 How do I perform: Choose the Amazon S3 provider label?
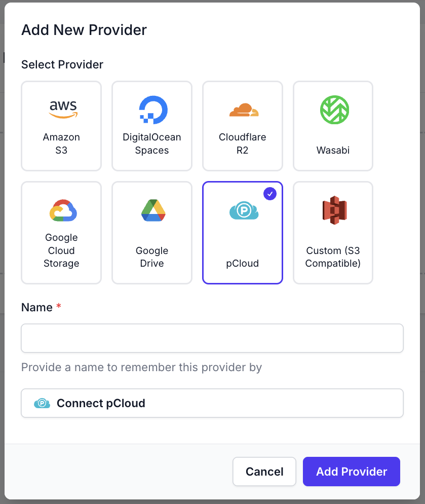tap(61, 144)
